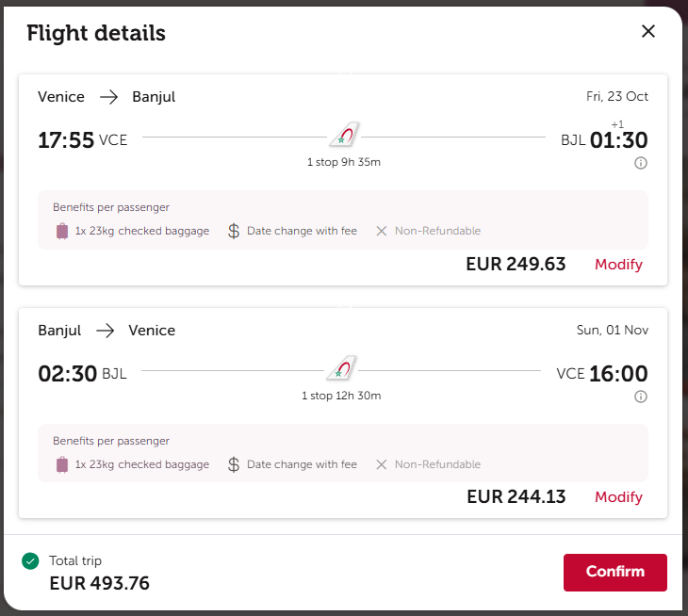Screen dimensions: 688x616
Task: Click the 1 stop 9h 35m label
Action: [x=344, y=162]
